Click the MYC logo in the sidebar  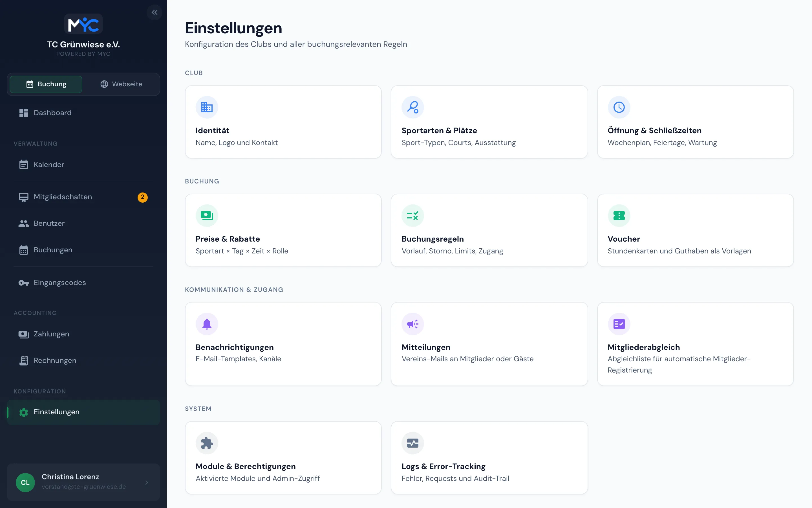(83, 24)
